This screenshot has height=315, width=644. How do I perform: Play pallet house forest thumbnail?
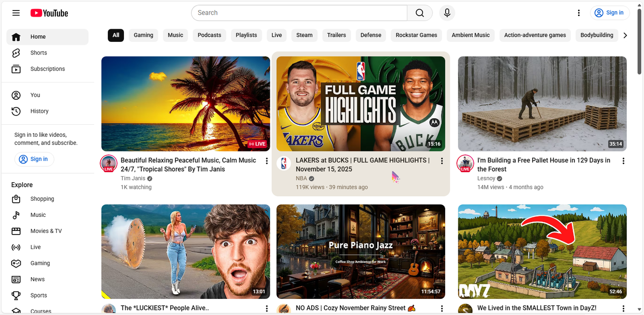[x=542, y=104]
